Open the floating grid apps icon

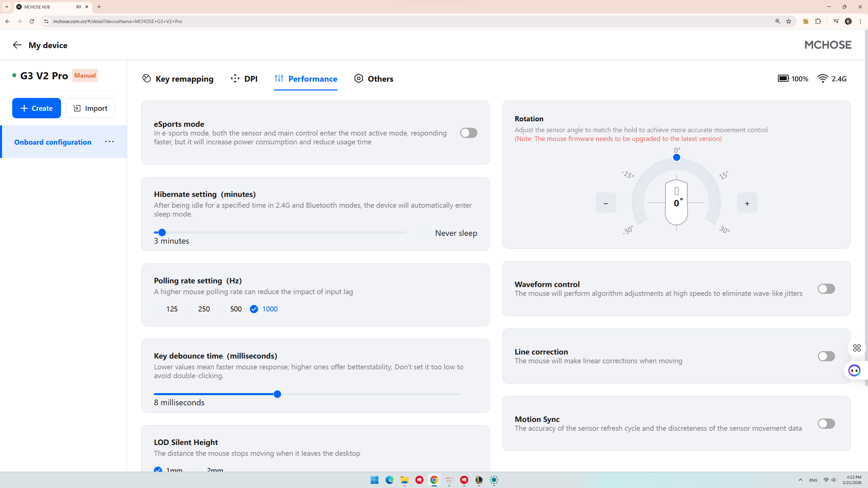click(x=857, y=348)
